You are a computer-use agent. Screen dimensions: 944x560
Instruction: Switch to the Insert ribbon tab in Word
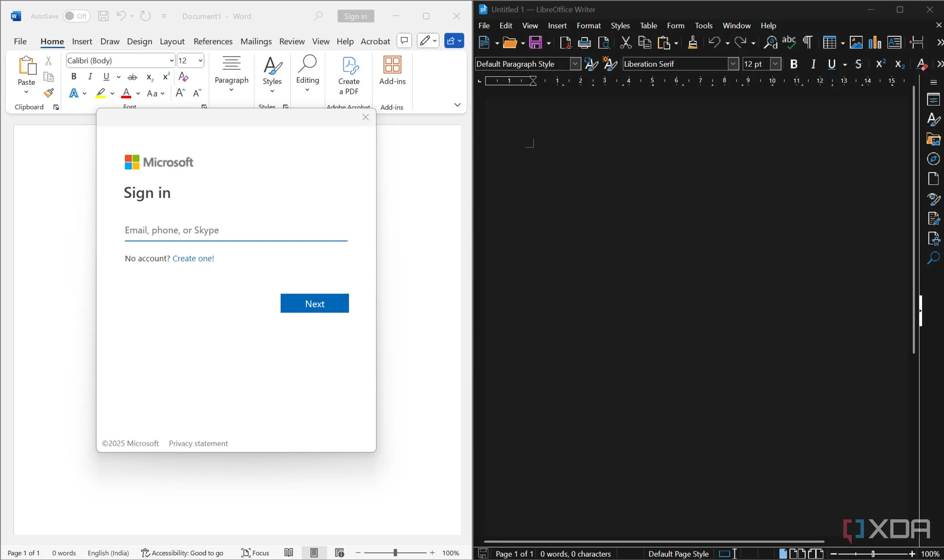82,41
